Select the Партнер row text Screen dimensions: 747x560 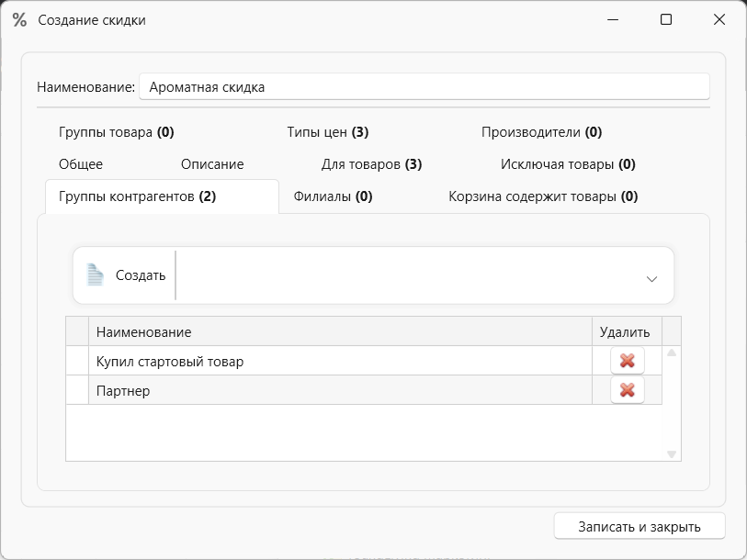coord(123,391)
